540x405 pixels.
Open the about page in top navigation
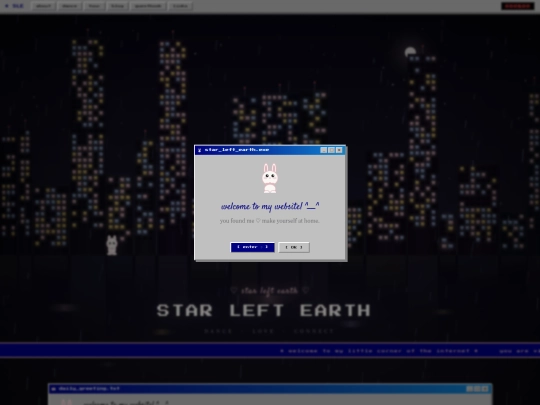(x=43, y=6)
